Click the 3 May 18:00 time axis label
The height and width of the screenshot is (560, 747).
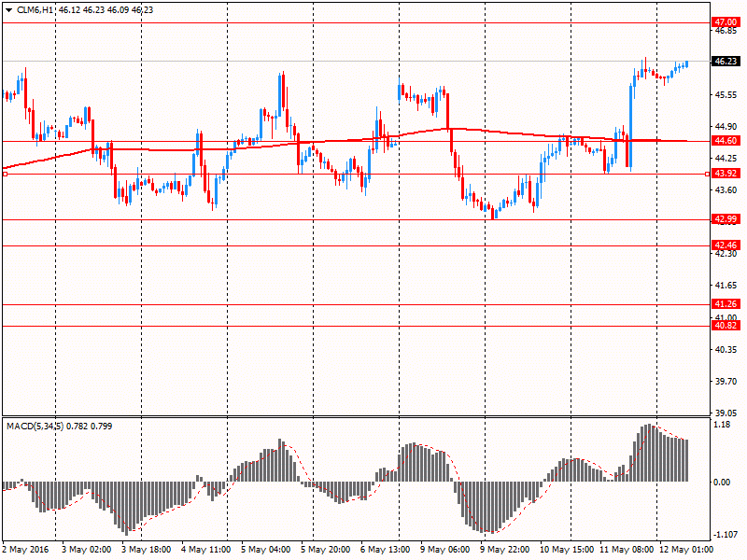pyautogui.click(x=147, y=550)
